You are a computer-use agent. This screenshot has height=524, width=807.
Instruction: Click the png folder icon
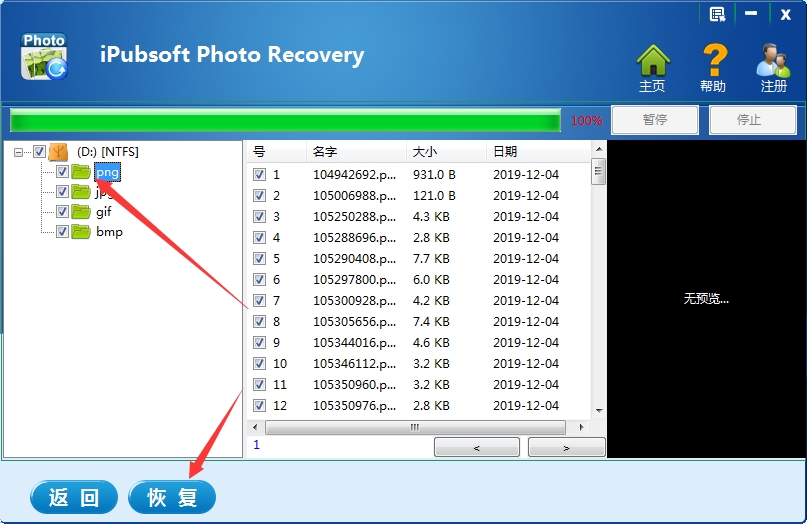tap(81, 171)
